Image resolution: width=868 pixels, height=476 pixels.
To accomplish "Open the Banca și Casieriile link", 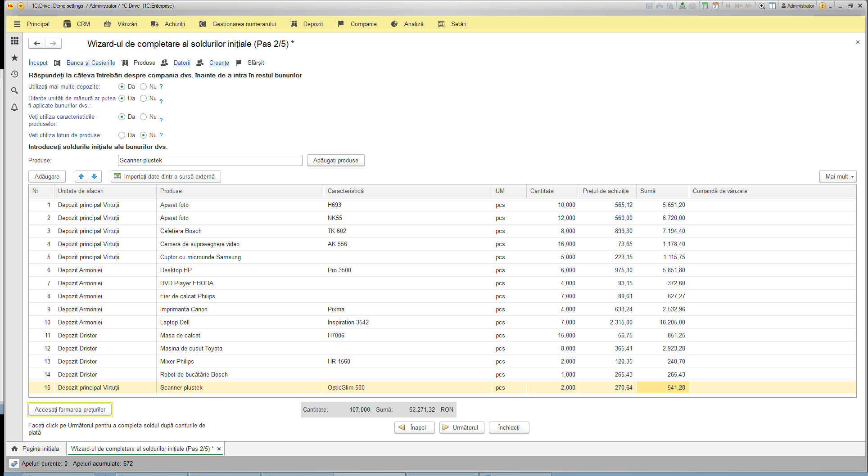I will point(91,63).
